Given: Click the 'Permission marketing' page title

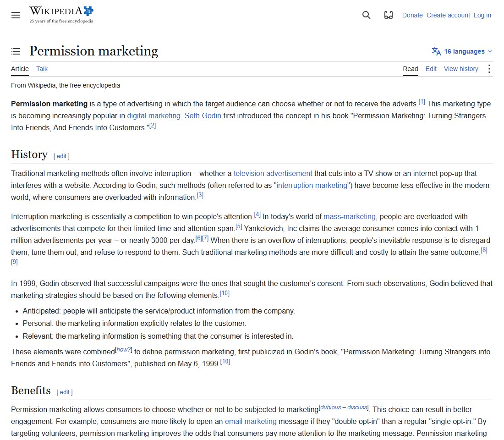Looking at the screenshot, I should pyautogui.click(x=94, y=51).
